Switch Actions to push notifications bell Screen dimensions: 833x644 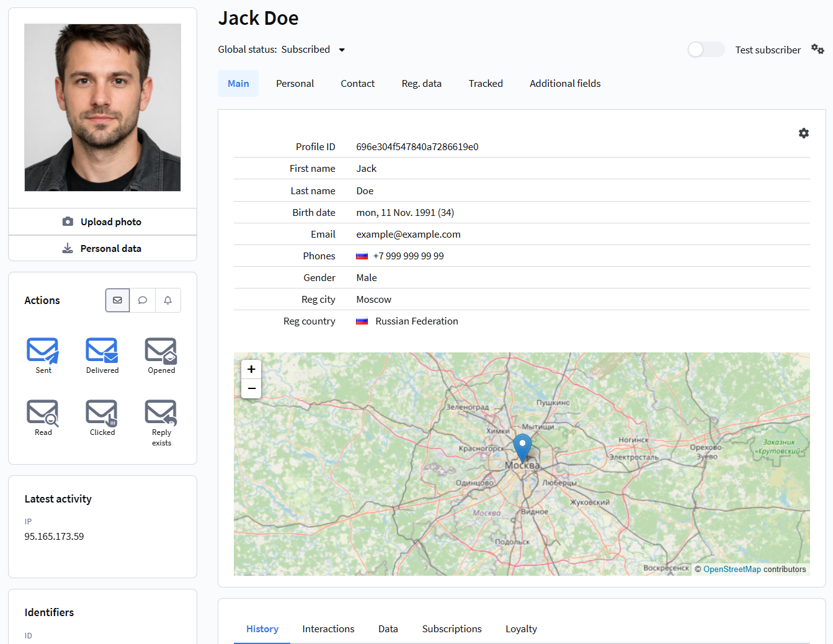coord(167,300)
